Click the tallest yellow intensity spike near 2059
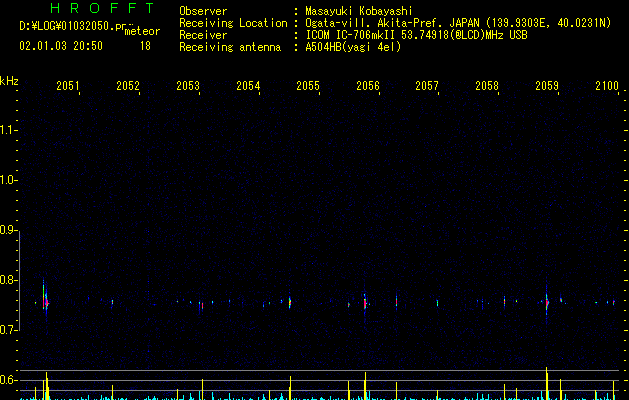 [547, 383]
